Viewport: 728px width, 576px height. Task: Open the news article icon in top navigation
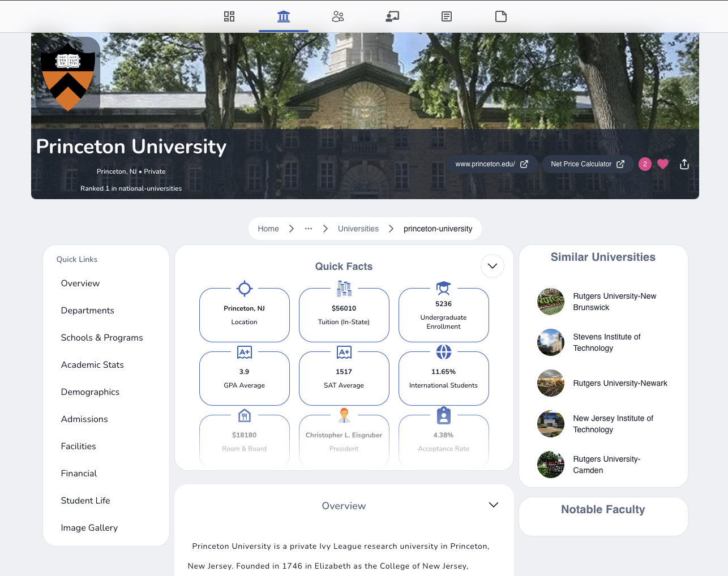point(447,16)
